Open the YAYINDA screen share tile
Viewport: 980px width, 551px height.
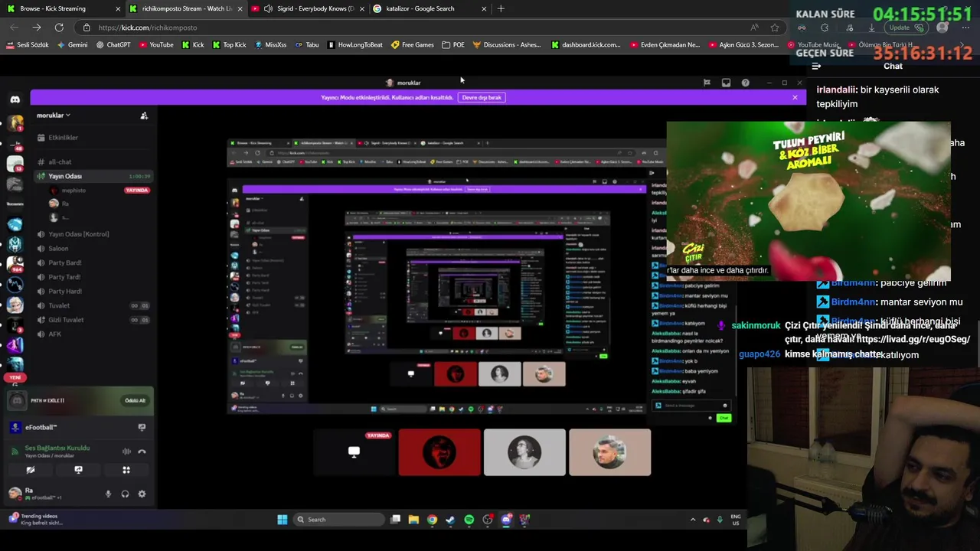[354, 452]
